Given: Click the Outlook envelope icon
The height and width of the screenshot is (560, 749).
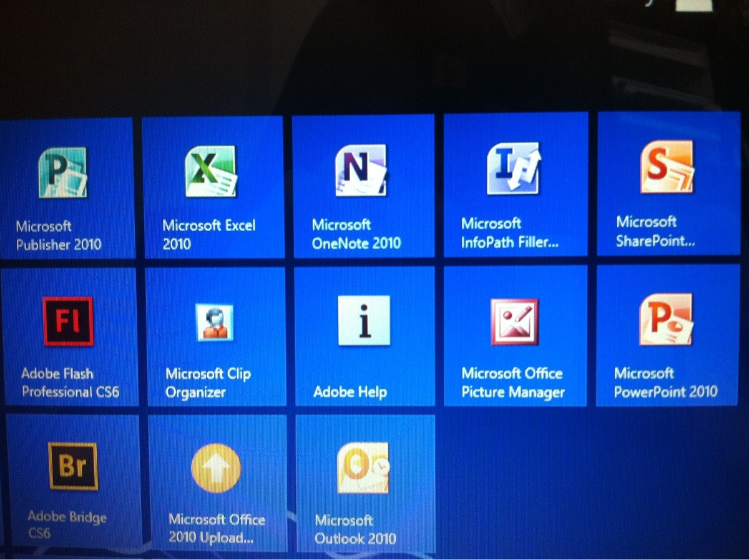Looking at the screenshot, I should (364, 468).
